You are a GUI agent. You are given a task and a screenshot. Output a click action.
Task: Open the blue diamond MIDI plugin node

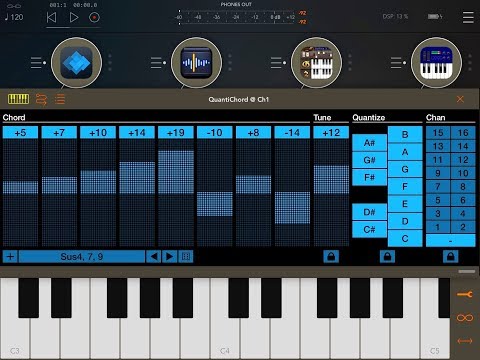tap(76, 63)
